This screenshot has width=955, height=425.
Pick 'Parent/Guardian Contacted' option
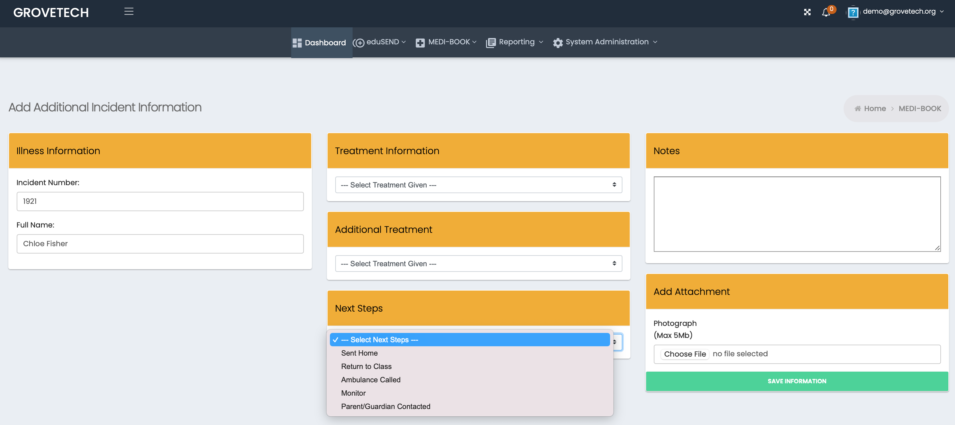(x=385, y=407)
